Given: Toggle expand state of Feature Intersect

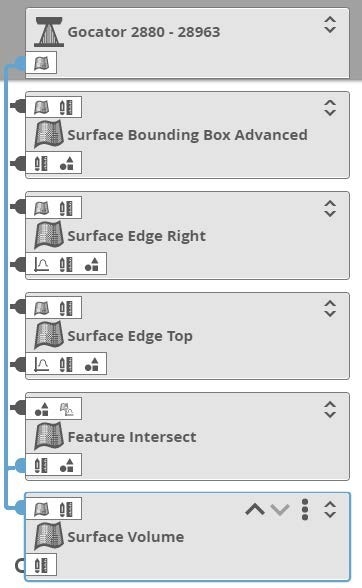Looking at the screenshot, I should click(330, 410).
